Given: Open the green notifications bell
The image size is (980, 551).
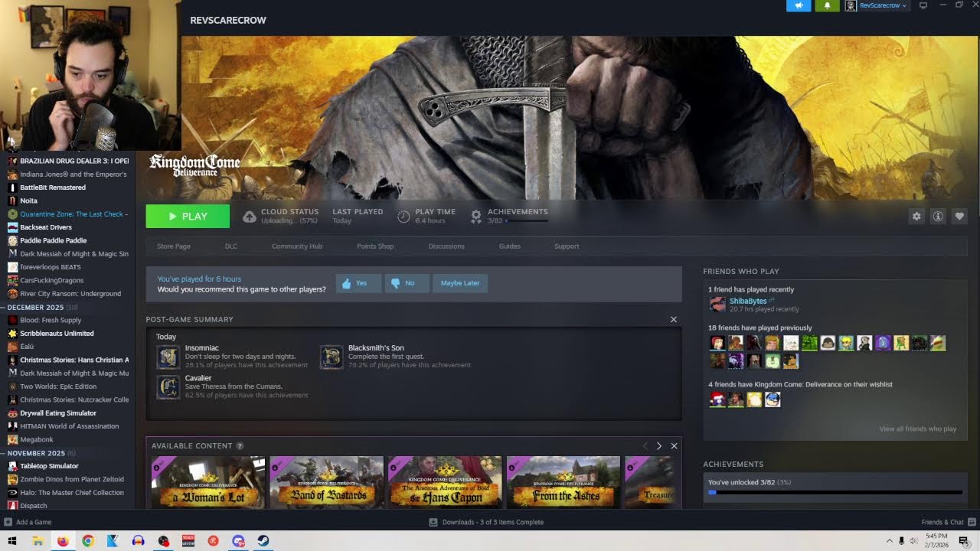Looking at the screenshot, I should click(x=827, y=5).
